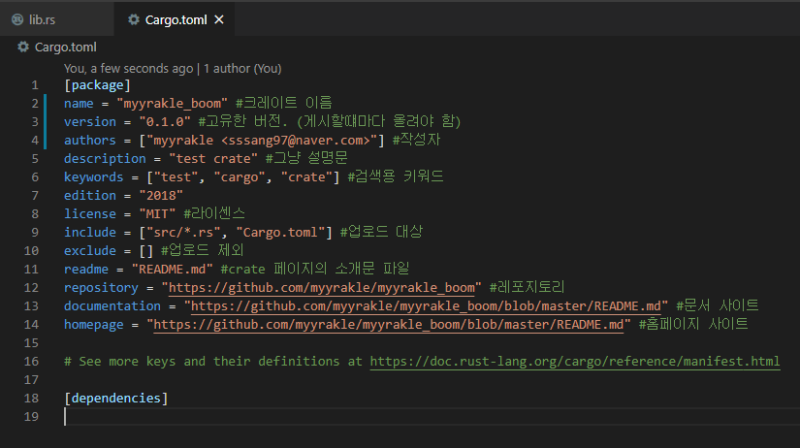Image resolution: width=800 pixels, height=448 pixels.
Task: Click the keywords array on line 6
Action: click(x=243, y=177)
